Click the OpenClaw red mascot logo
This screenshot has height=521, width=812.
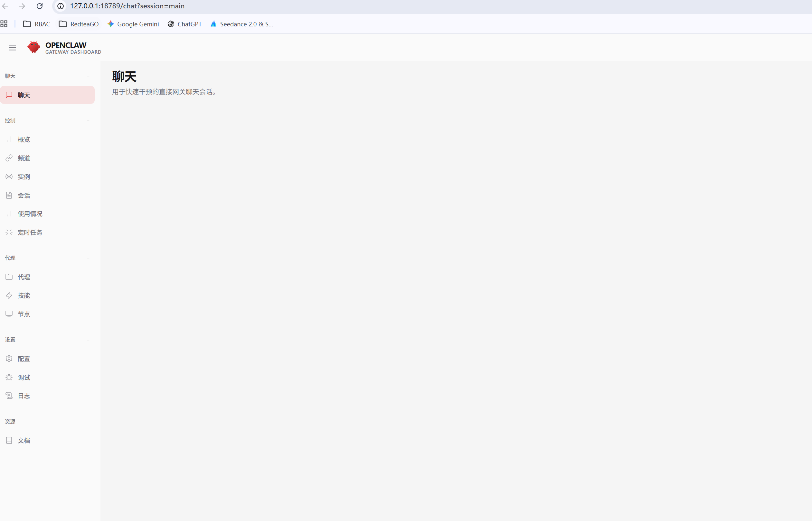pos(33,47)
